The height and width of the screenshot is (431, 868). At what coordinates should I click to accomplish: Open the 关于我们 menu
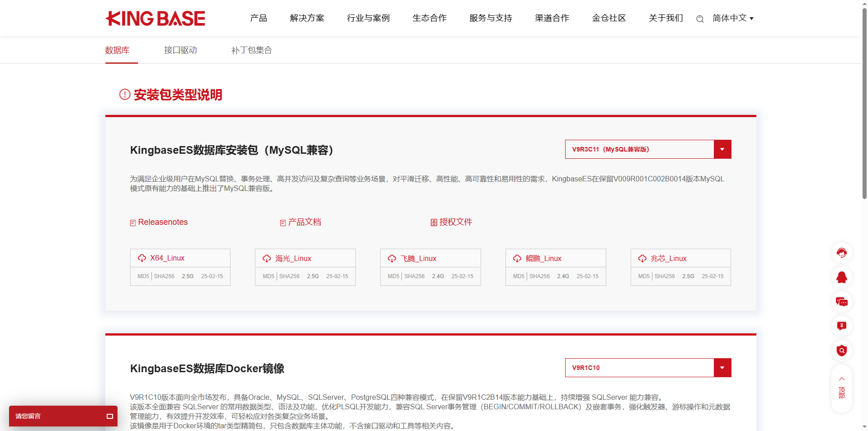(666, 18)
